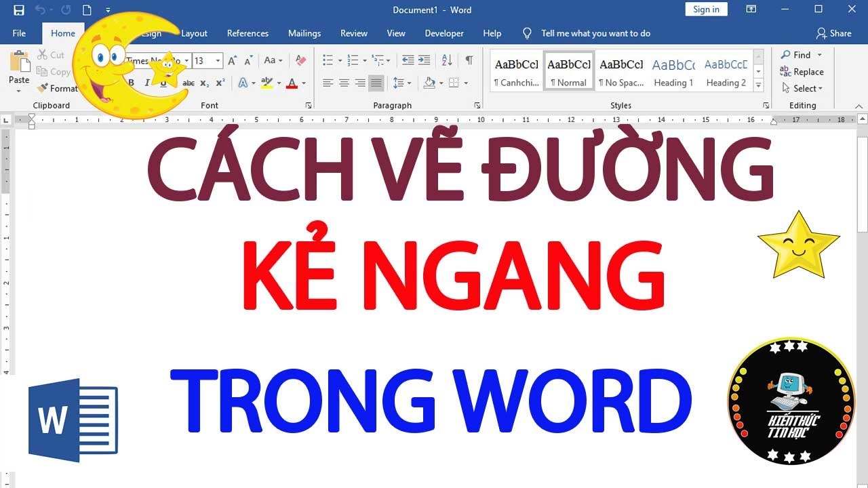Open Ribbon Display Options icon
The image size is (868, 488).
point(751,9)
